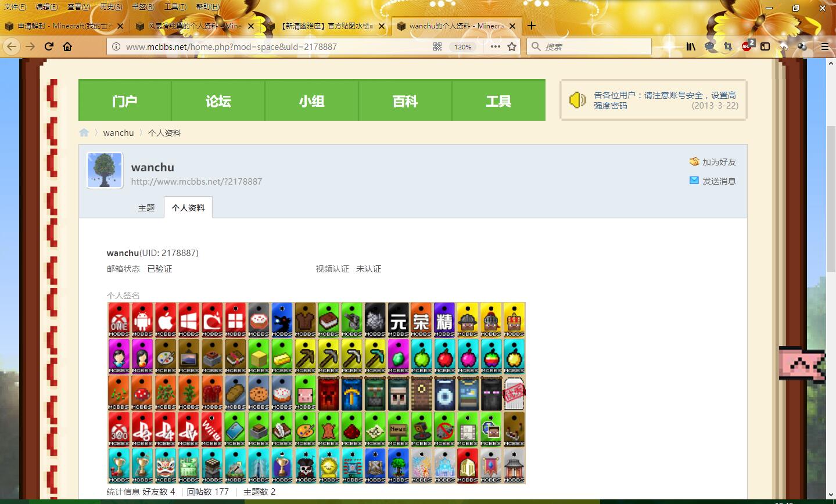836x504 pixels.
Task: Select the bread loaf badge
Action: [x=235, y=393]
